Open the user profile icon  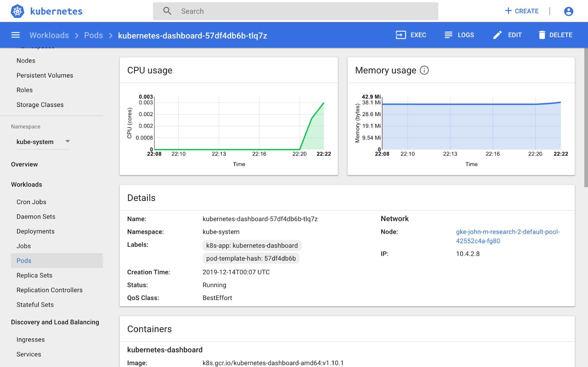(568, 11)
